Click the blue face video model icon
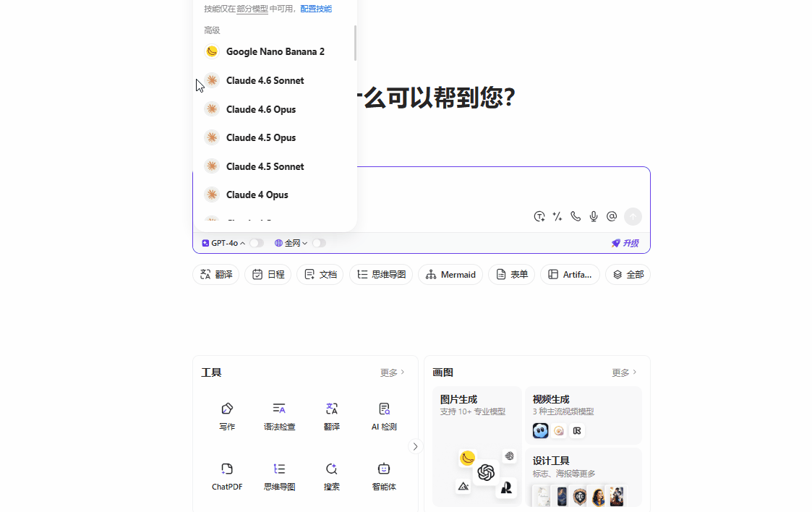This screenshot has height=512, width=812. click(540, 431)
